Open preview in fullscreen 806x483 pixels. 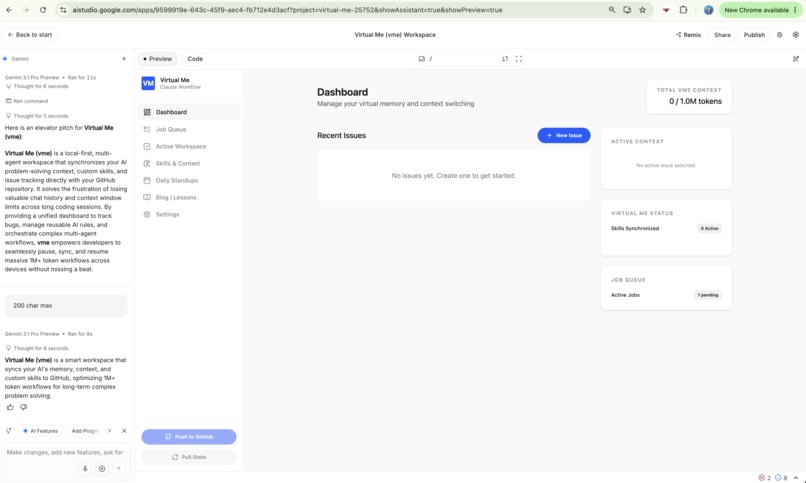[519, 59]
